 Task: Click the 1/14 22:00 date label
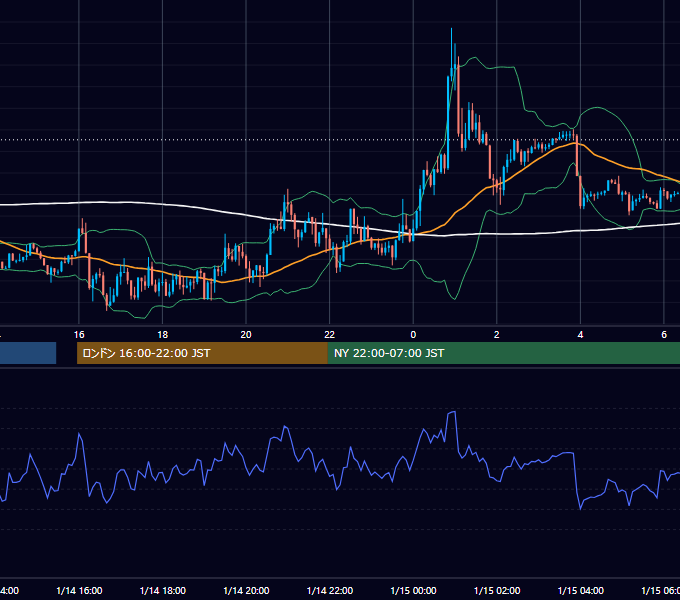click(330, 590)
